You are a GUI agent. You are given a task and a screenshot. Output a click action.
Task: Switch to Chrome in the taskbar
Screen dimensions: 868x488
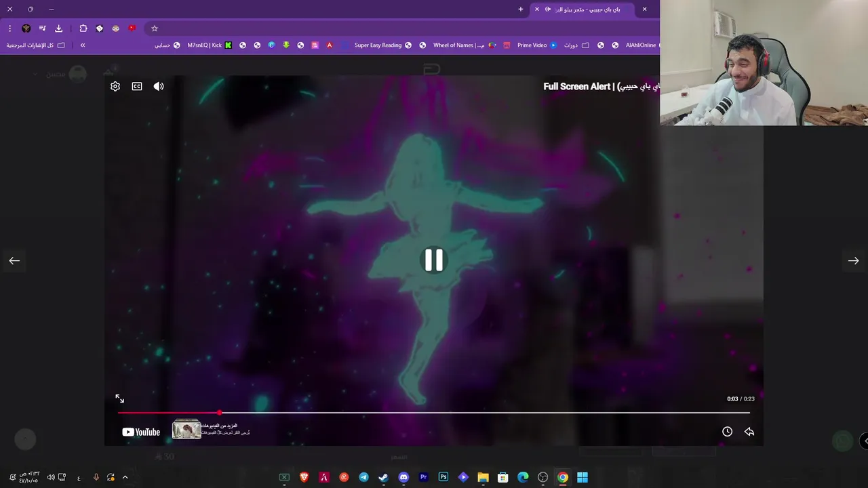pos(563,477)
